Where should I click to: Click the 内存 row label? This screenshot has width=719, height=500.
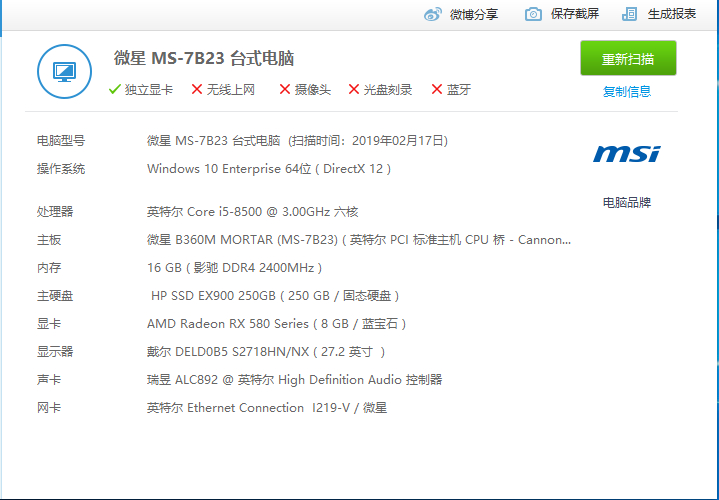pyautogui.click(x=49, y=268)
